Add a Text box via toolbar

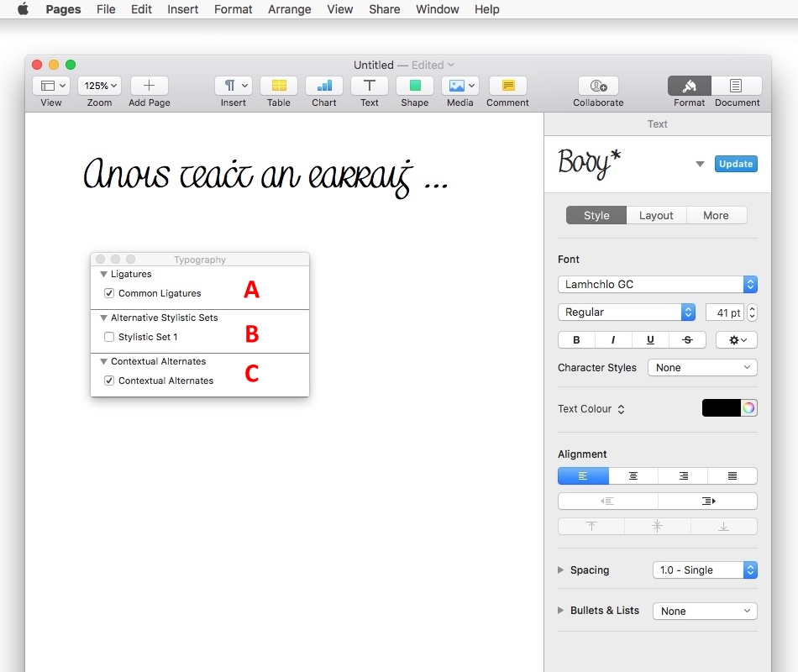pos(369,86)
